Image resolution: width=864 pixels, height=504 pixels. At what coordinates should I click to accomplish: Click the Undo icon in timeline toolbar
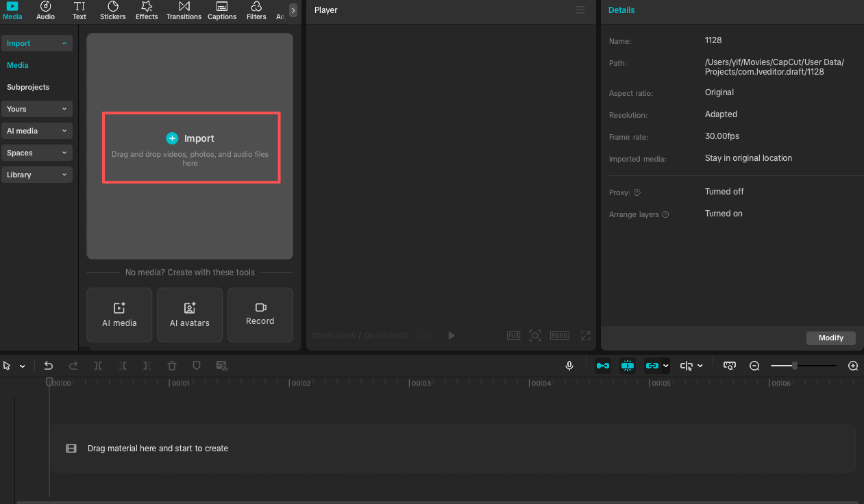(49, 366)
